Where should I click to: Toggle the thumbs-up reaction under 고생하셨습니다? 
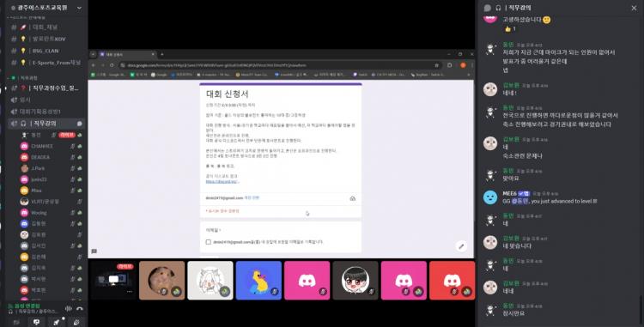[x=510, y=28]
